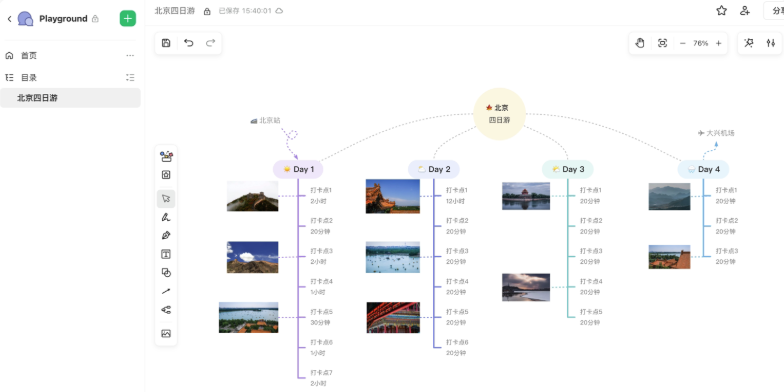Fit canvas to screen icon
The width and height of the screenshot is (784, 392).
[662, 43]
